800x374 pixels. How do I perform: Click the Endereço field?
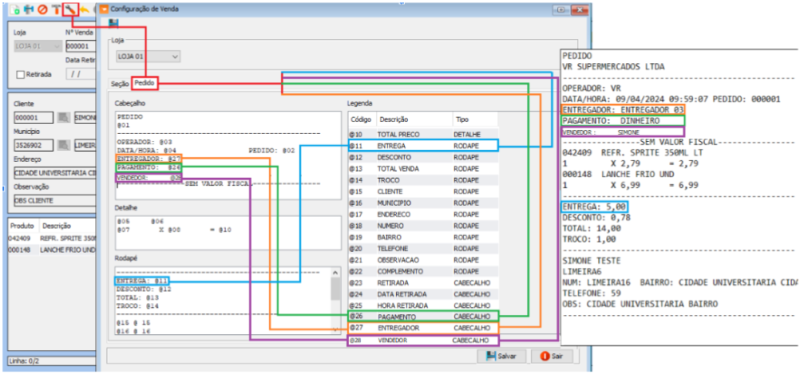click(55, 173)
